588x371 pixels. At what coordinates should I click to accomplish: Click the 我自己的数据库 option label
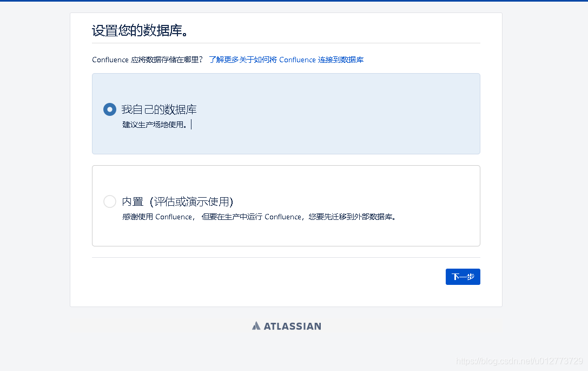pyautogui.click(x=159, y=109)
